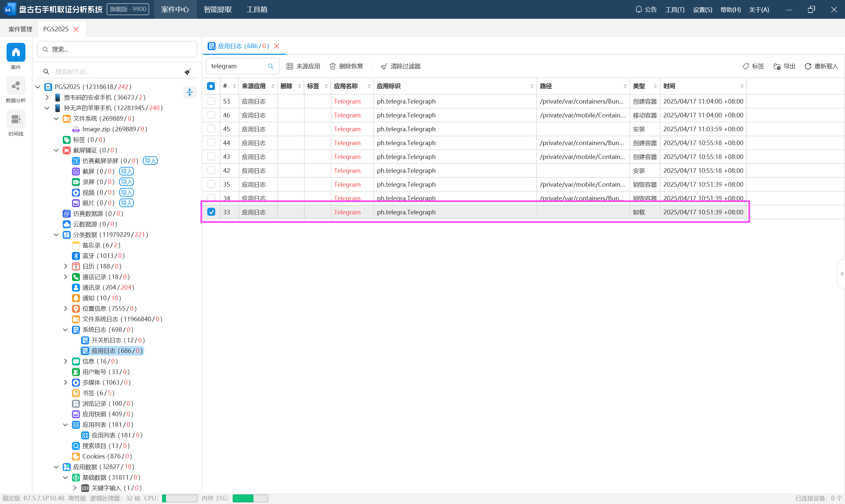Uncheck the row 33 checkbox
Viewport: 845px width, 504px height.
[211, 212]
